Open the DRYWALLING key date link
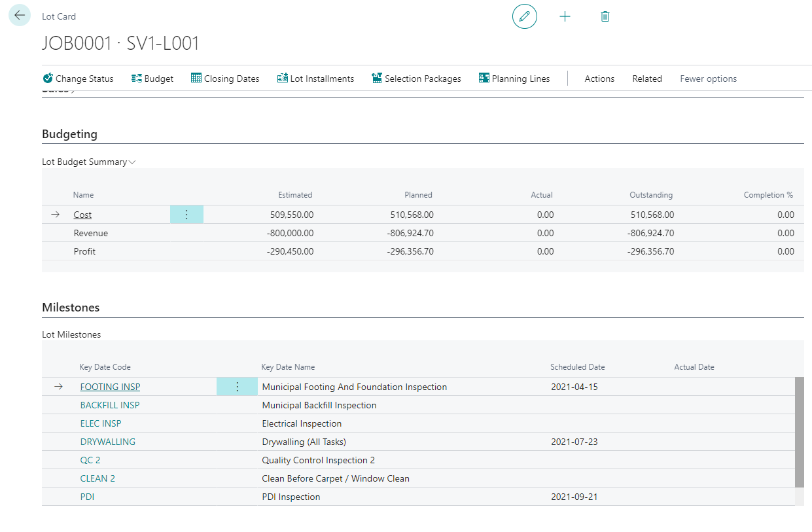This screenshot has height=532, width=812. (107, 442)
